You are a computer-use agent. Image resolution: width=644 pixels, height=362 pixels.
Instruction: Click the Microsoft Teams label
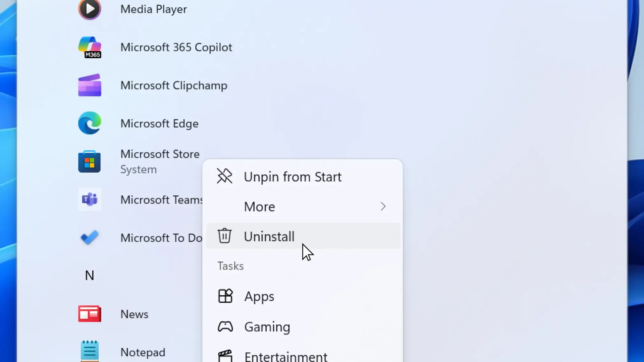(162, 200)
